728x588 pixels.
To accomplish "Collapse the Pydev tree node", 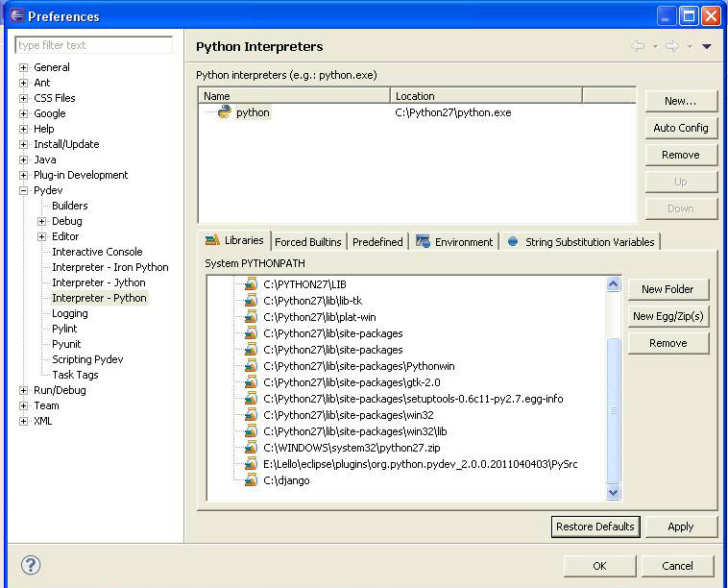I will pos(23,190).
